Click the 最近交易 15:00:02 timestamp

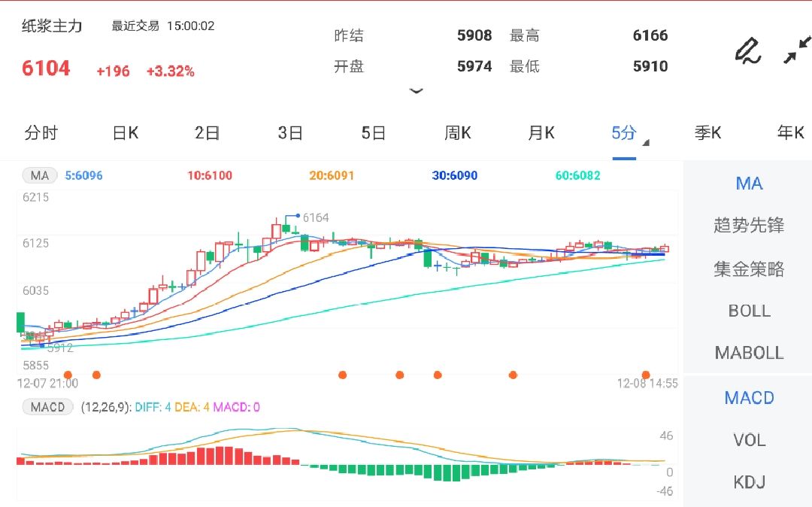163,26
